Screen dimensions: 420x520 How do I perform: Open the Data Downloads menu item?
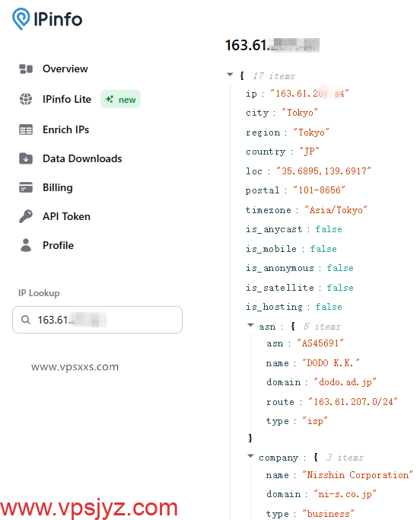pos(71,158)
